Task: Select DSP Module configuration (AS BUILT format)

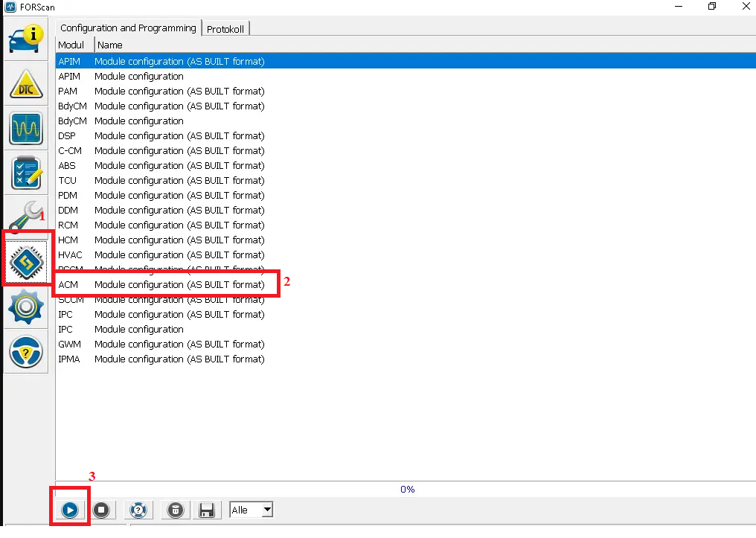Action: tap(406, 136)
